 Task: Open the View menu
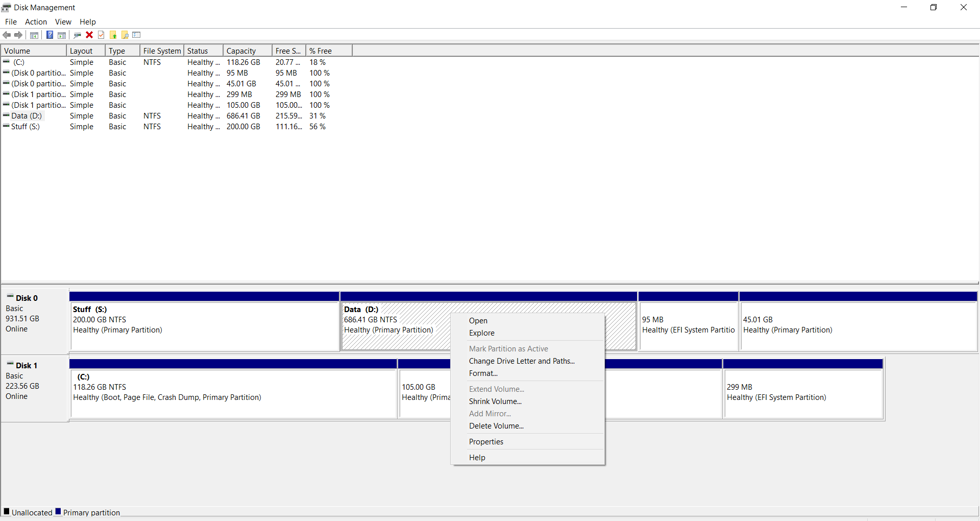(x=63, y=22)
